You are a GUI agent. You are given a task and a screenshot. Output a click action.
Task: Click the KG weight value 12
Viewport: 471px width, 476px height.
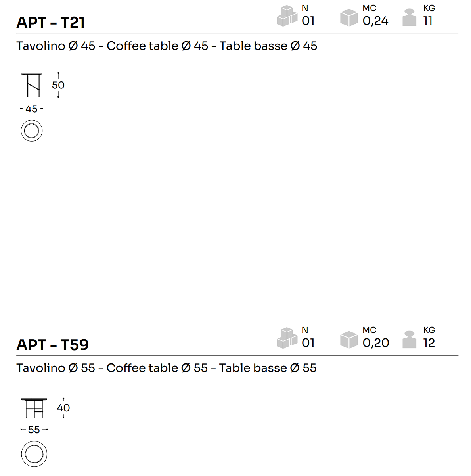(429, 343)
